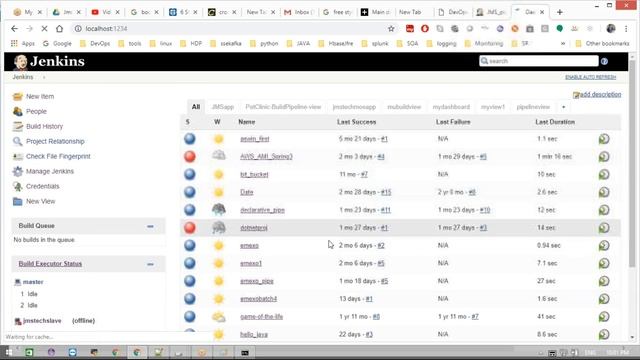Schedule a build for Date job
640x360 pixels.
click(x=604, y=192)
